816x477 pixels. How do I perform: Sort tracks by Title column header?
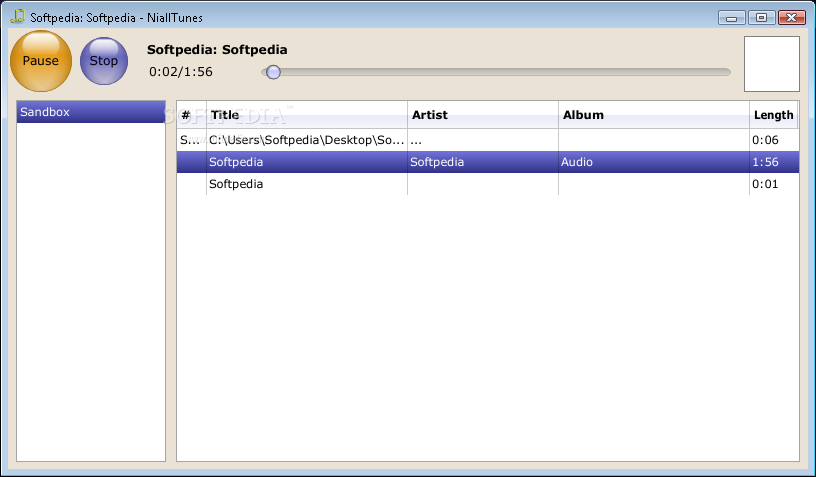pyautogui.click(x=307, y=115)
